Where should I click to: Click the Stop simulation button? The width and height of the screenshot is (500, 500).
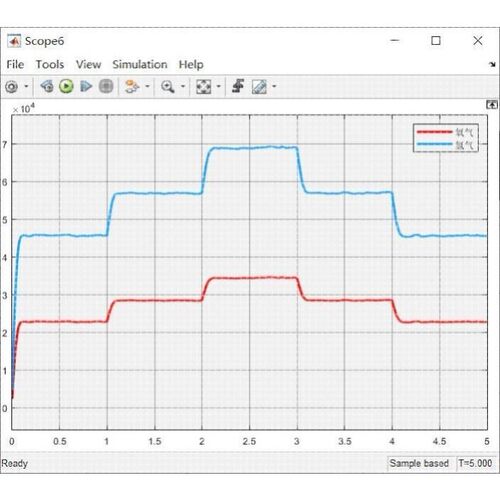pos(106,86)
